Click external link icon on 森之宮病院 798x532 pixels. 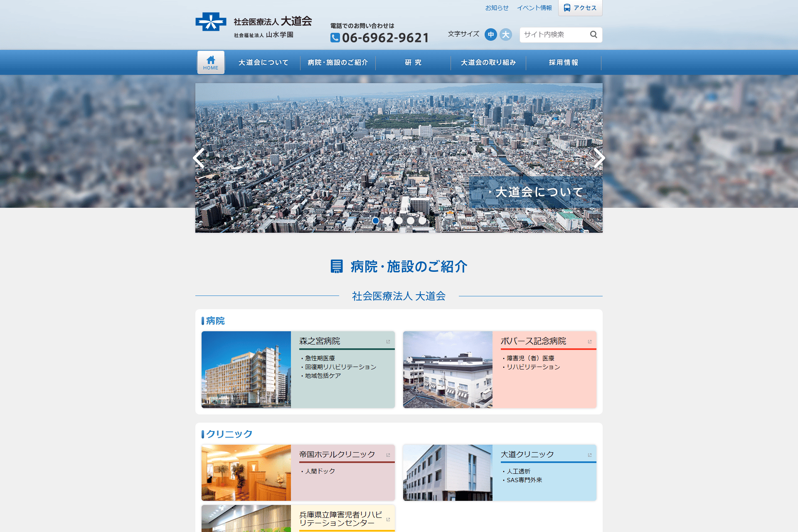[x=388, y=342]
